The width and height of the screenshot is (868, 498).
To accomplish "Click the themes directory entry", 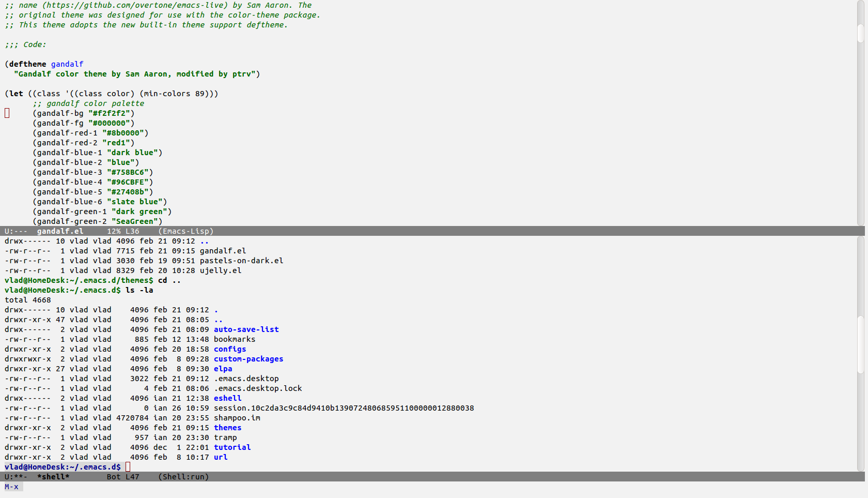I will pyautogui.click(x=228, y=428).
